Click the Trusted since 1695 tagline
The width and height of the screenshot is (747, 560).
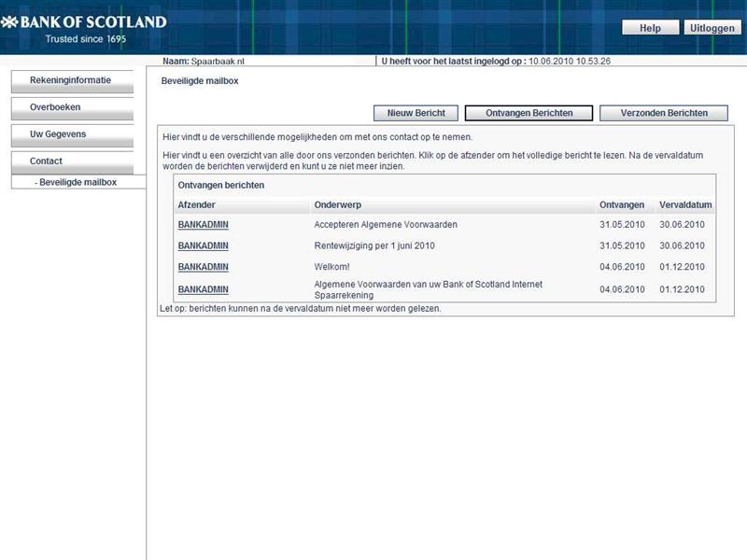86,39
